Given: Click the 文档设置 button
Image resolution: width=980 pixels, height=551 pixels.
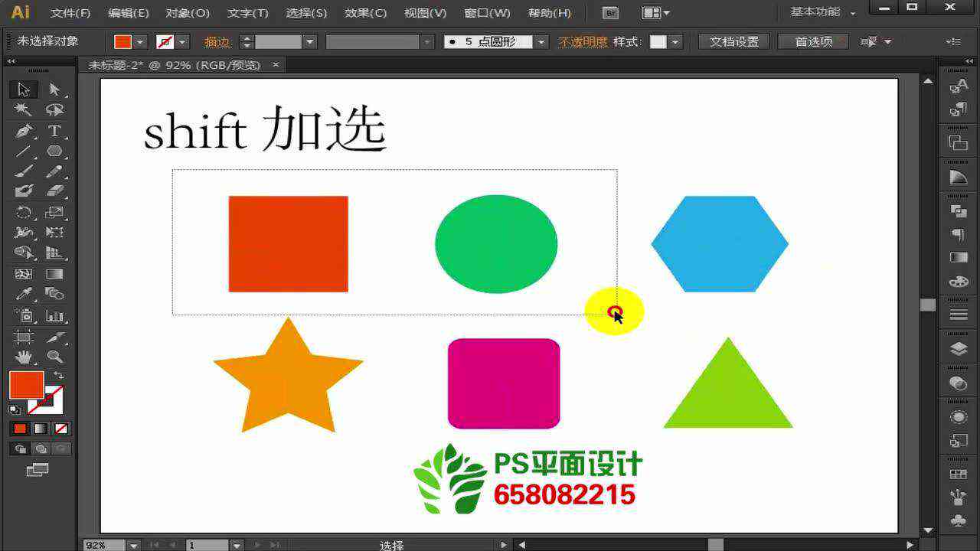Looking at the screenshot, I should (x=733, y=42).
